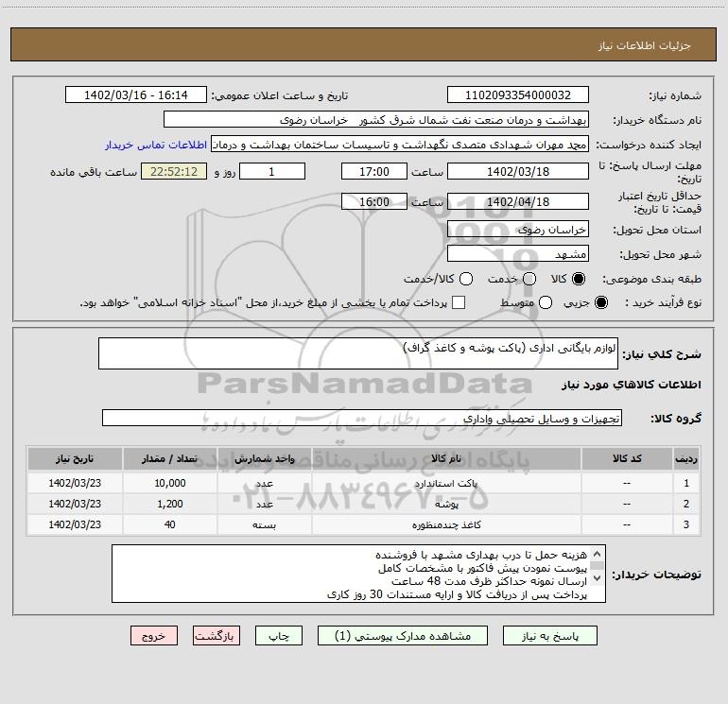
Task: Select the خدمت radio option
Action: click(x=529, y=279)
